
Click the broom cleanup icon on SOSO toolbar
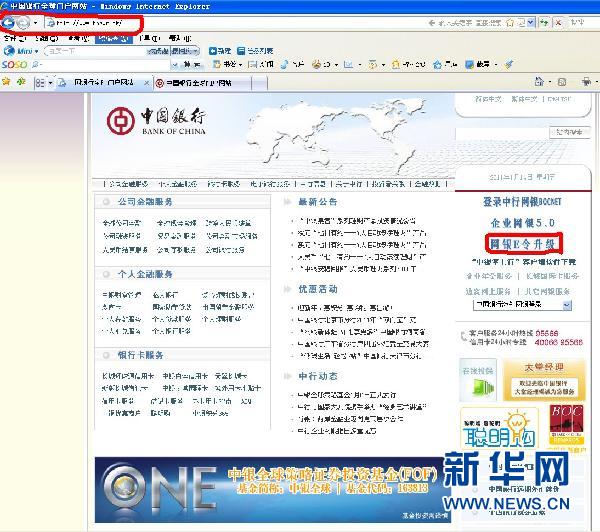(509, 64)
